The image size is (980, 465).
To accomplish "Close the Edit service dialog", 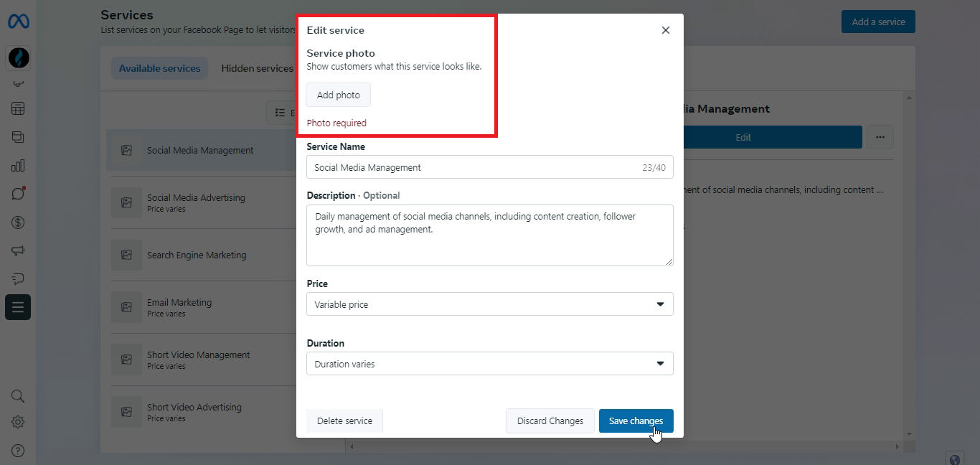I will click(x=666, y=30).
